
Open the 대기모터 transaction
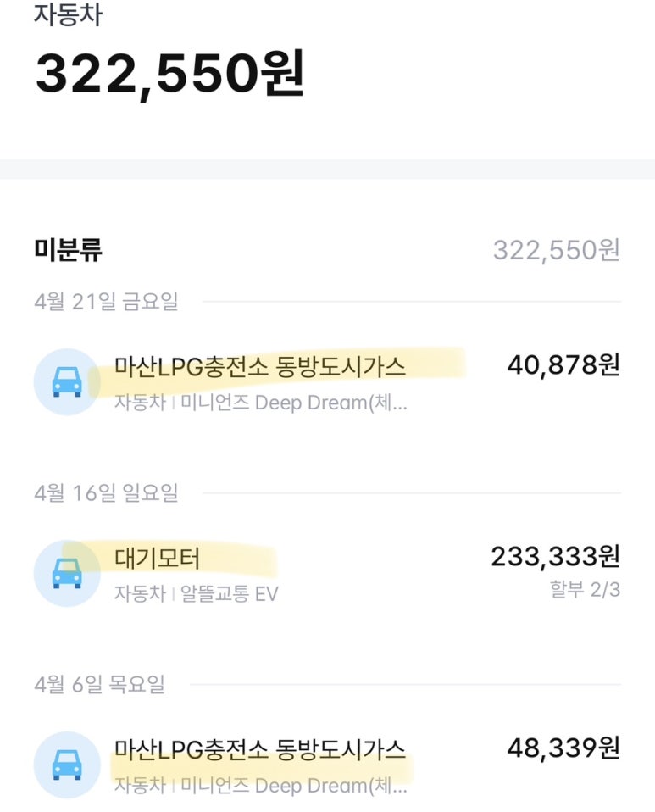click(157, 559)
